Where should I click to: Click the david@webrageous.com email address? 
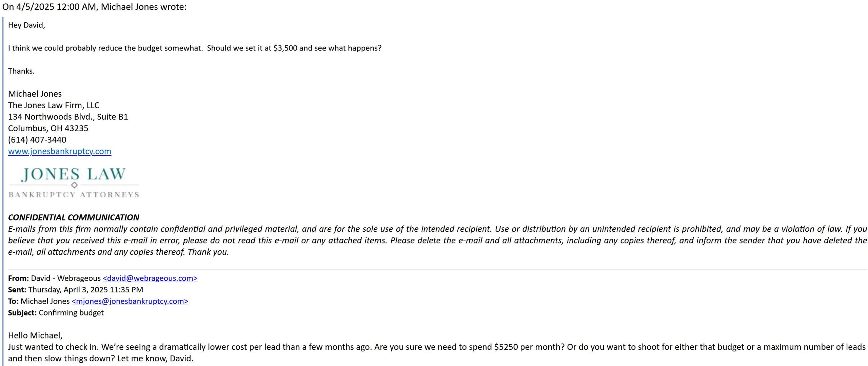click(x=150, y=278)
